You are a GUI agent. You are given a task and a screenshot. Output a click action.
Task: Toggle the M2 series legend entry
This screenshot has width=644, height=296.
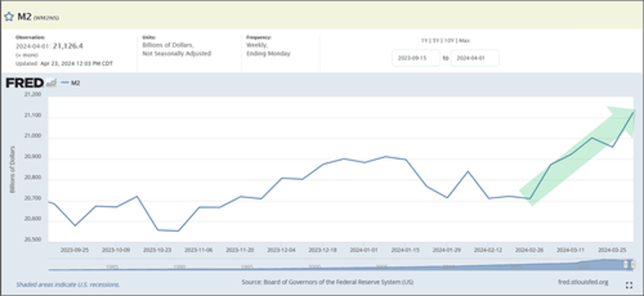(71, 83)
